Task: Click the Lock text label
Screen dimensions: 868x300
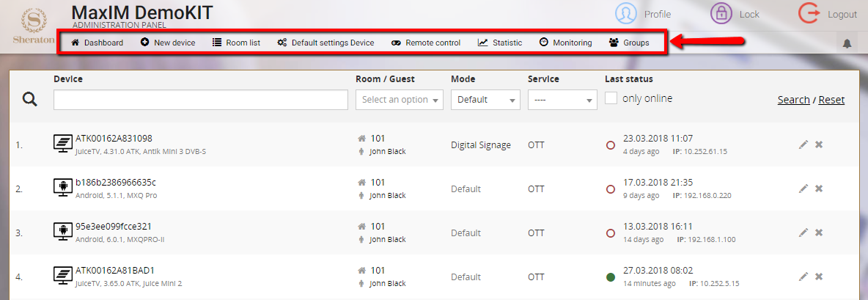Action: [749, 15]
